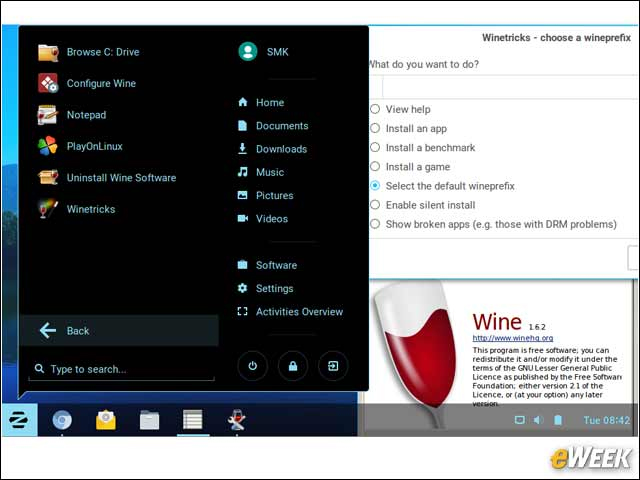This screenshot has width=640, height=480.
Task: Select Install a game option
Action: [375, 167]
